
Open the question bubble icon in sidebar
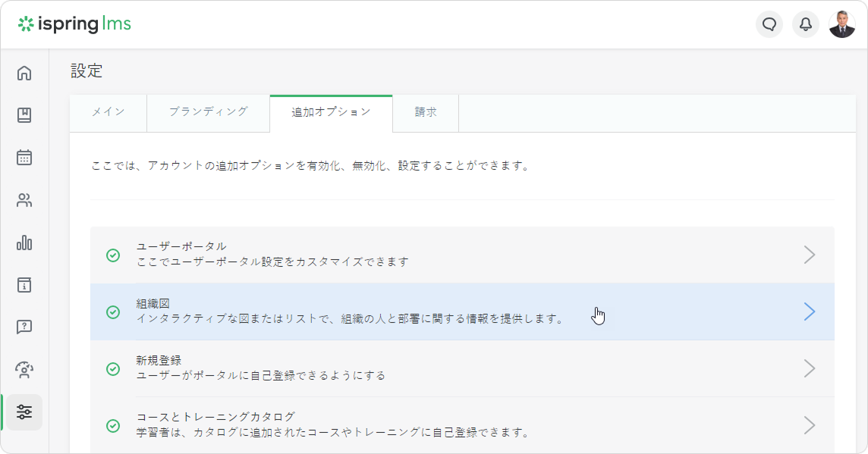(24, 327)
